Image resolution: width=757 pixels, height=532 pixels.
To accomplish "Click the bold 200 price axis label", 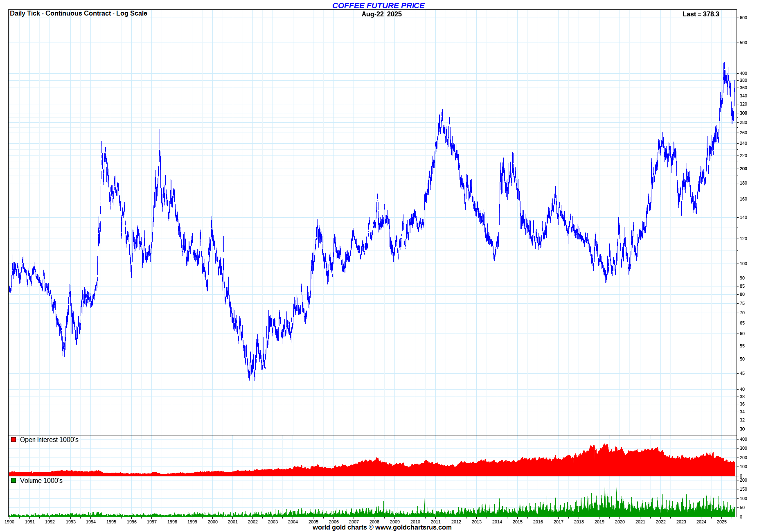I will tap(743, 169).
